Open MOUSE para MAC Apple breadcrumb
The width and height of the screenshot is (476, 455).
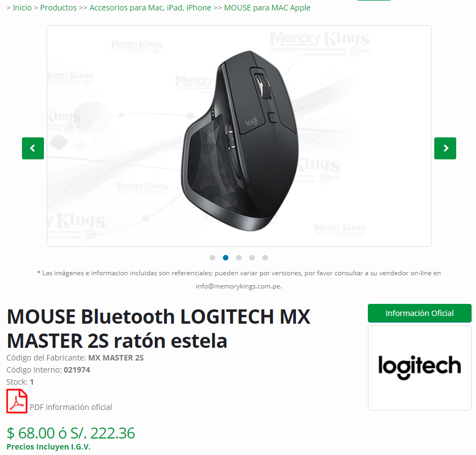pos(267,8)
